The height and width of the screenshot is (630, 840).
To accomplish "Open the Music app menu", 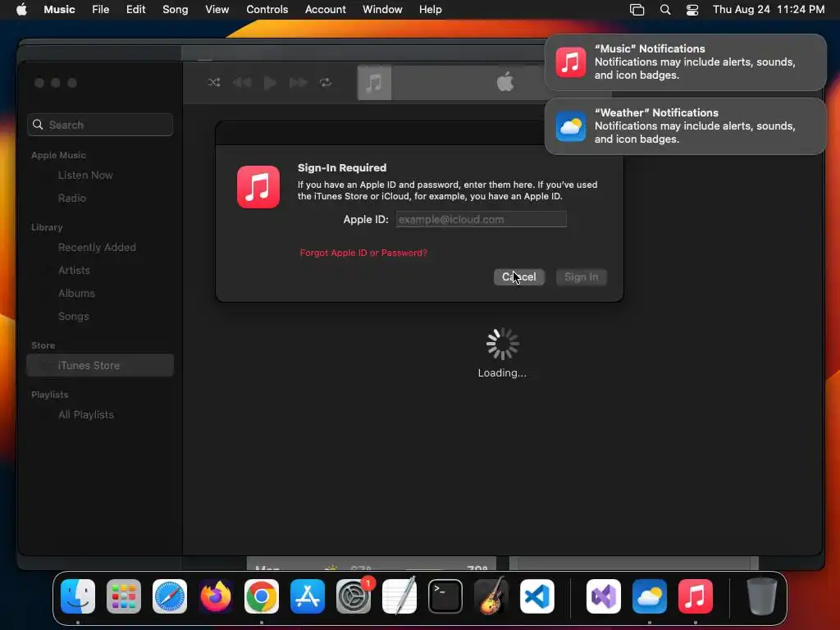I will [59, 9].
